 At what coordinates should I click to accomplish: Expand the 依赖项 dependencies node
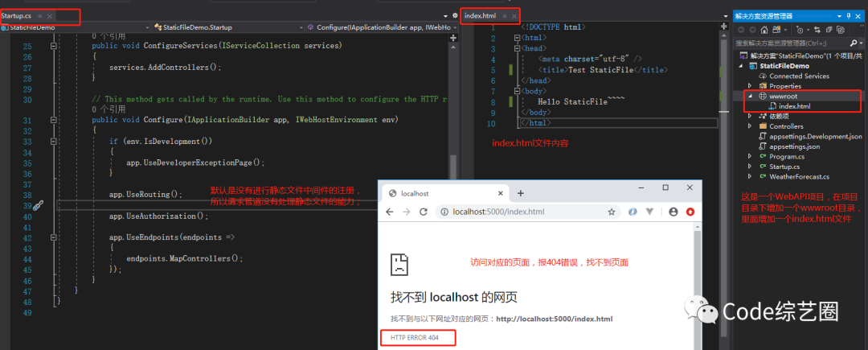point(750,117)
